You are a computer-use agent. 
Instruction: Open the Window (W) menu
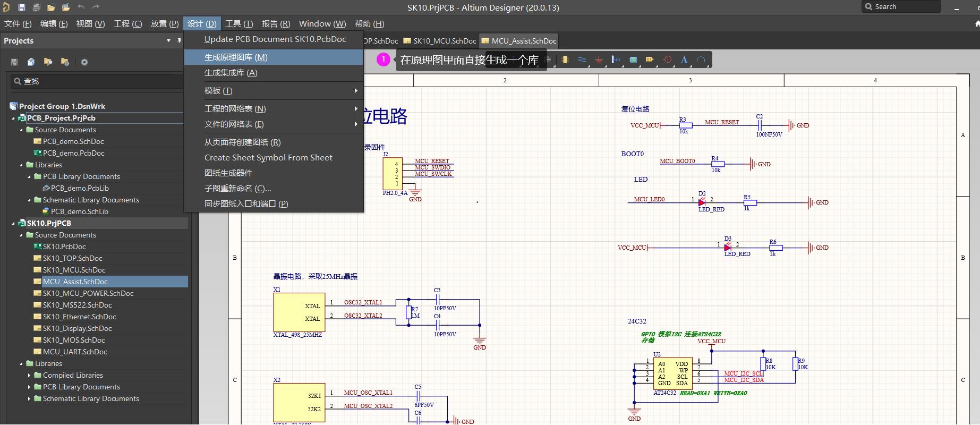coord(322,24)
